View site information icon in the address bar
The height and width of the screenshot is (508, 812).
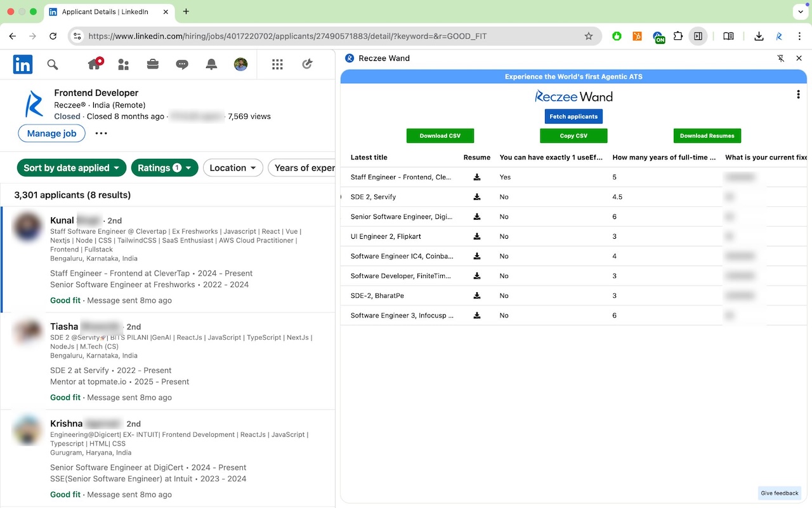coord(77,36)
